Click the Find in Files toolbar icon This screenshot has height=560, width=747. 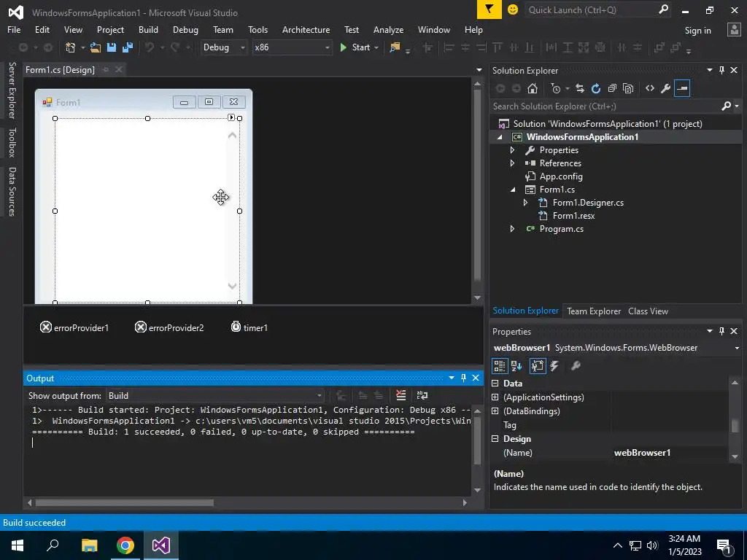pyautogui.click(x=395, y=47)
